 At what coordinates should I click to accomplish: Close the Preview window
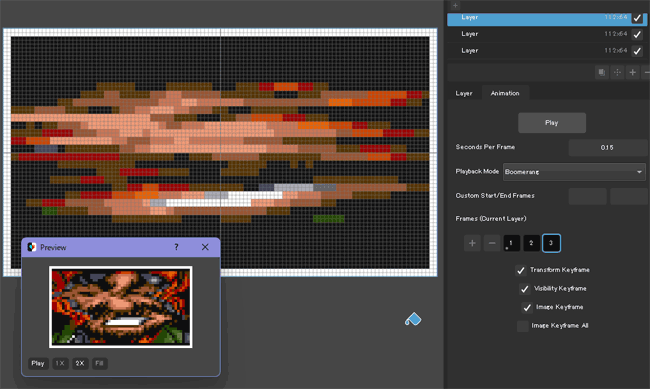click(205, 247)
